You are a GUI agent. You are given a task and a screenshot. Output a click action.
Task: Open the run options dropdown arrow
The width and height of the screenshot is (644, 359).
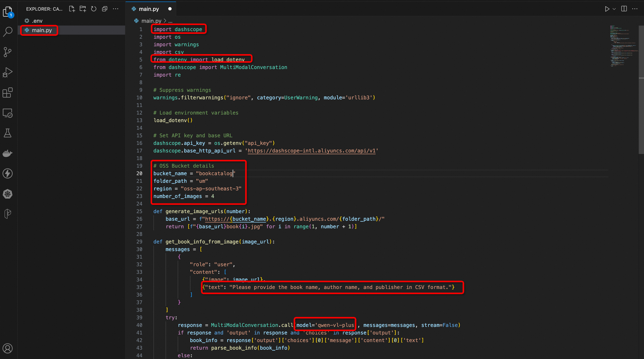point(614,9)
